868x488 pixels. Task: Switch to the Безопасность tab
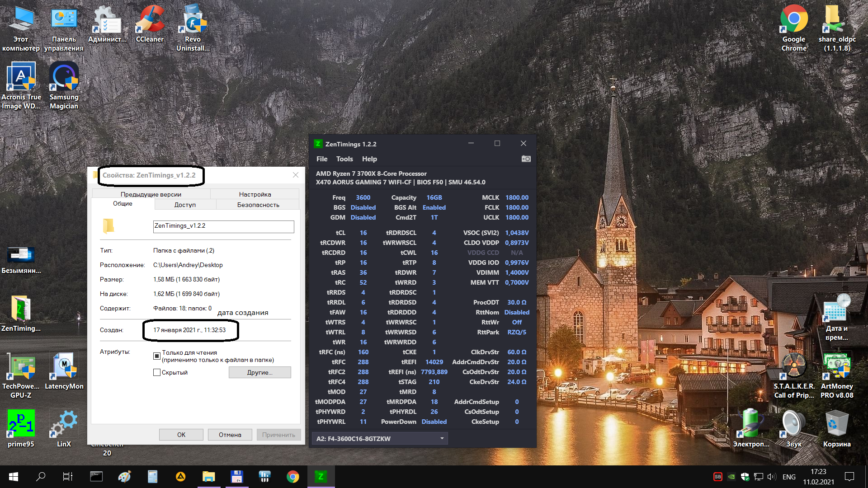coord(258,205)
